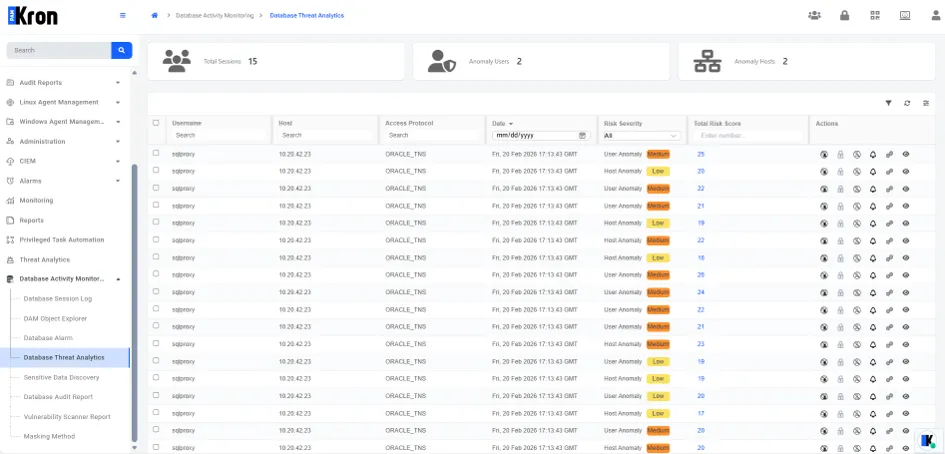The width and height of the screenshot is (945, 454).
Task: Tick the checkbox for score 23 row
Action: coord(156,343)
